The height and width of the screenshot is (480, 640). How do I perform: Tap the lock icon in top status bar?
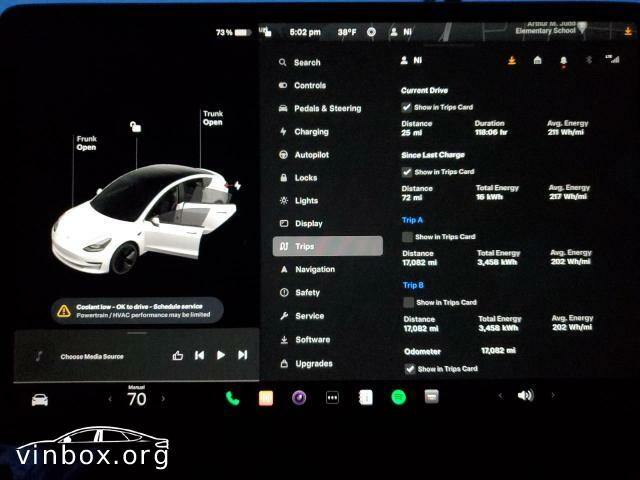[265, 31]
